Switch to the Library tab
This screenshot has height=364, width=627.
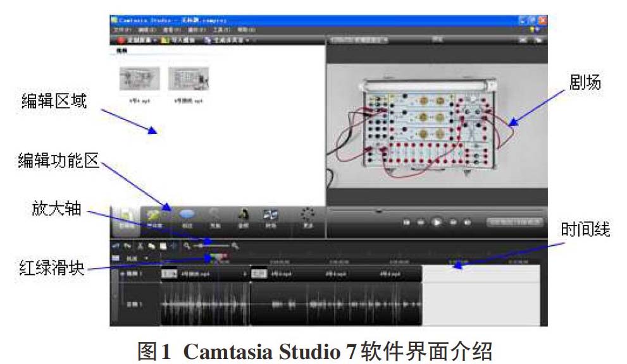154,219
